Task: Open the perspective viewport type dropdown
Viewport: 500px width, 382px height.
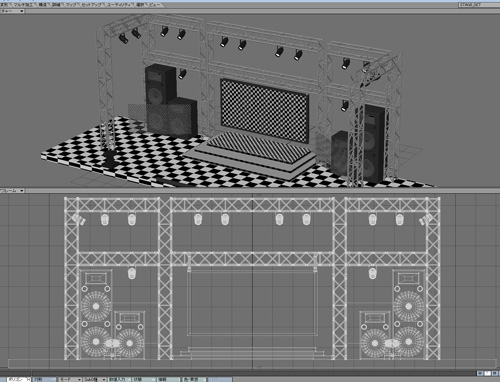Action: pyautogui.click(x=12, y=11)
